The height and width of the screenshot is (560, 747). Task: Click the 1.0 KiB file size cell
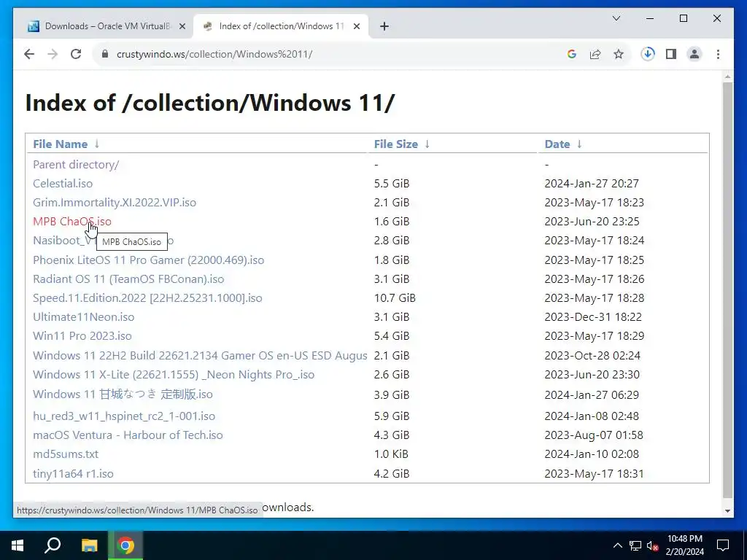[x=391, y=454]
